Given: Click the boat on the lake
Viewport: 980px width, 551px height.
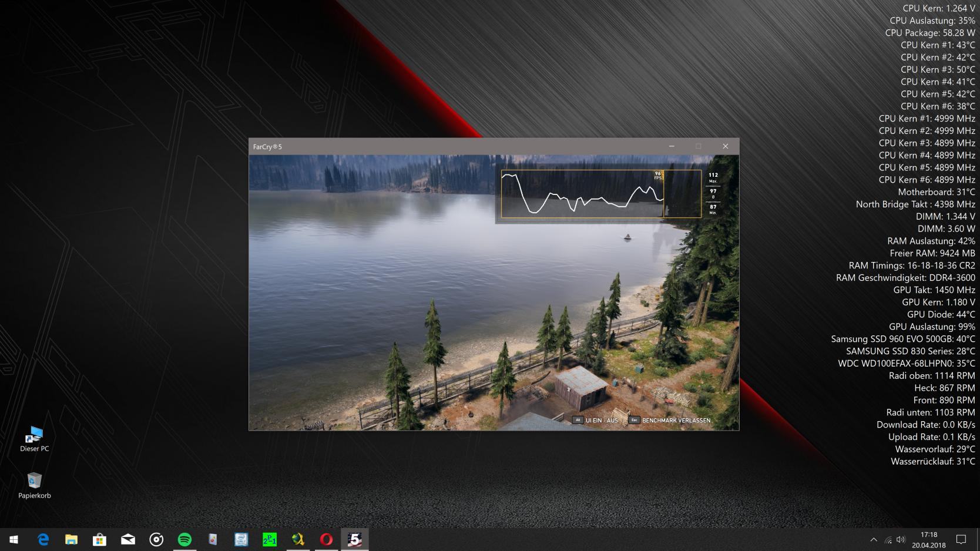Looking at the screenshot, I should tap(627, 237).
